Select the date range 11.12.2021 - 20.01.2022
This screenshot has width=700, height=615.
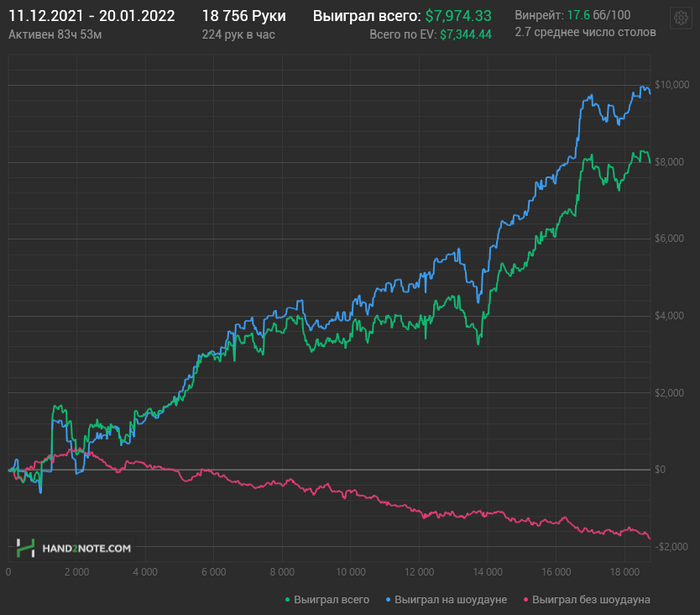click(92, 16)
